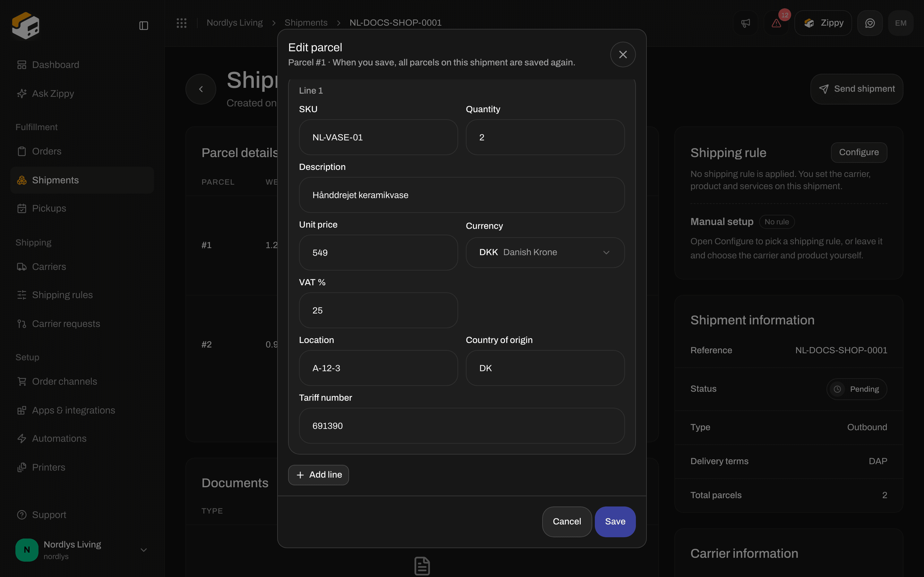Collapse the sidebar panel icon
Image resolution: width=924 pixels, height=577 pixels.
click(143, 26)
